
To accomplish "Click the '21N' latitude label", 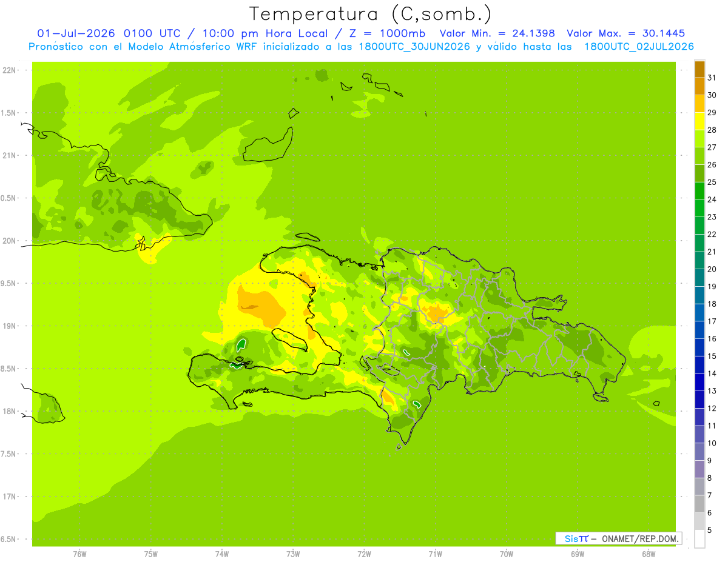I will point(9,156).
